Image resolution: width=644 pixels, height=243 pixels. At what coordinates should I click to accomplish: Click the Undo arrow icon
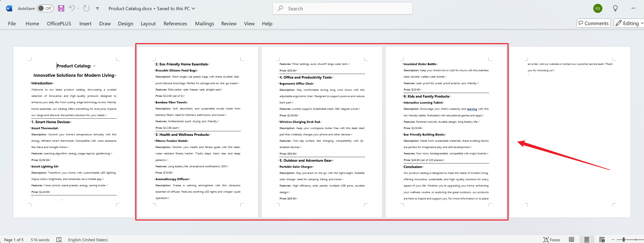click(72, 8)
